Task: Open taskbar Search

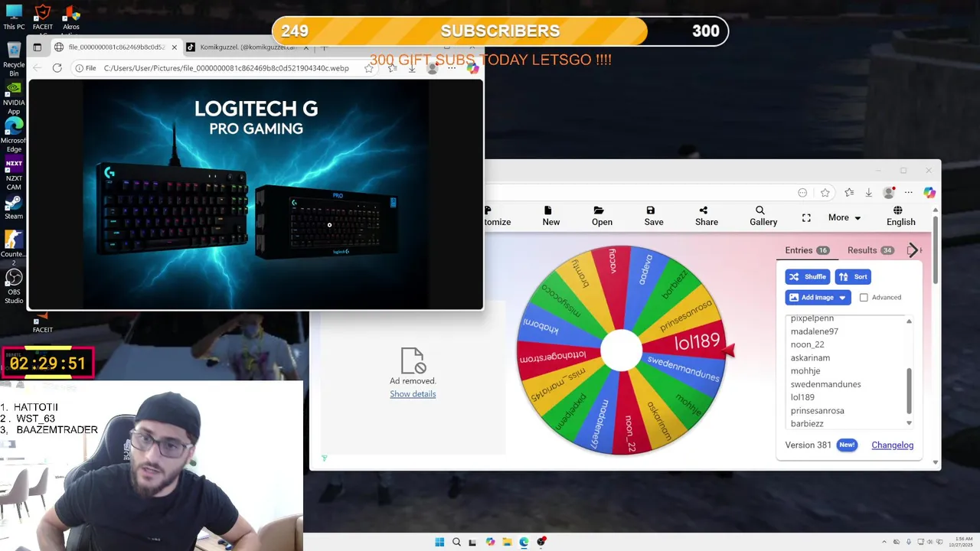Action: 456,542
